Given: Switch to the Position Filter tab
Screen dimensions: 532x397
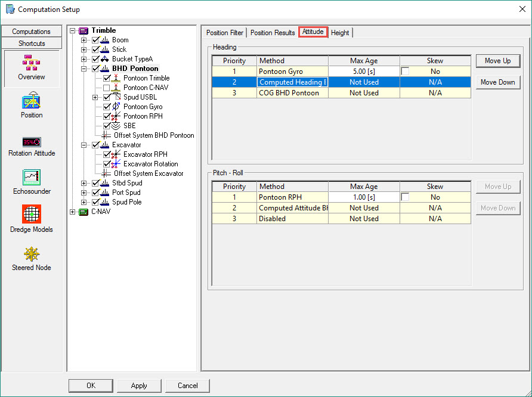Looking at the screenshot, I should [x=225, y=33].
